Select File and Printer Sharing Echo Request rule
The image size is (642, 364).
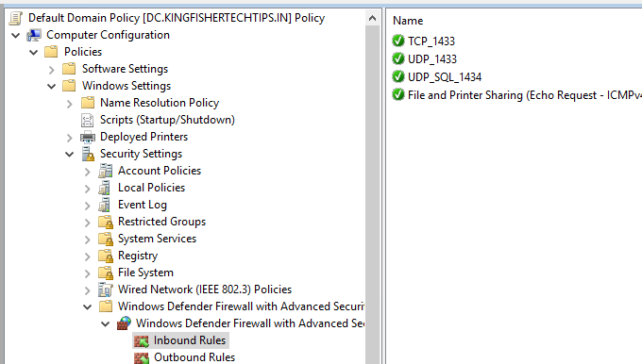point(525,95)
